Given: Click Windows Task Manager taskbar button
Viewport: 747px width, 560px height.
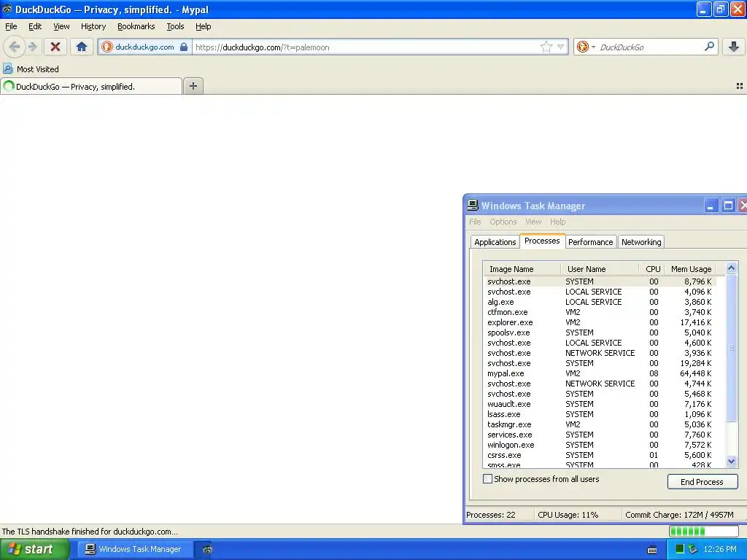Looking at the screenshot, I should click(135, 549).
